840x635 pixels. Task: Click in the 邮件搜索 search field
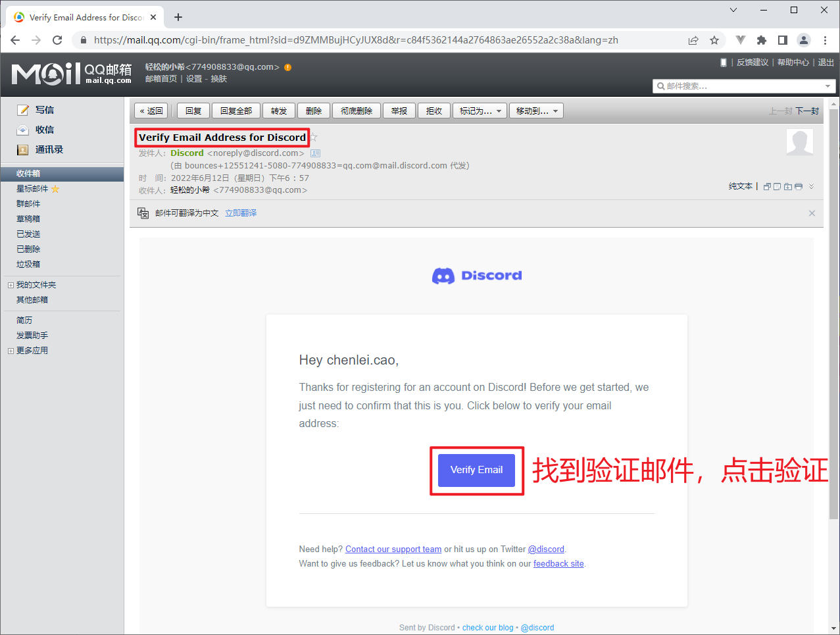click(743, 86)
